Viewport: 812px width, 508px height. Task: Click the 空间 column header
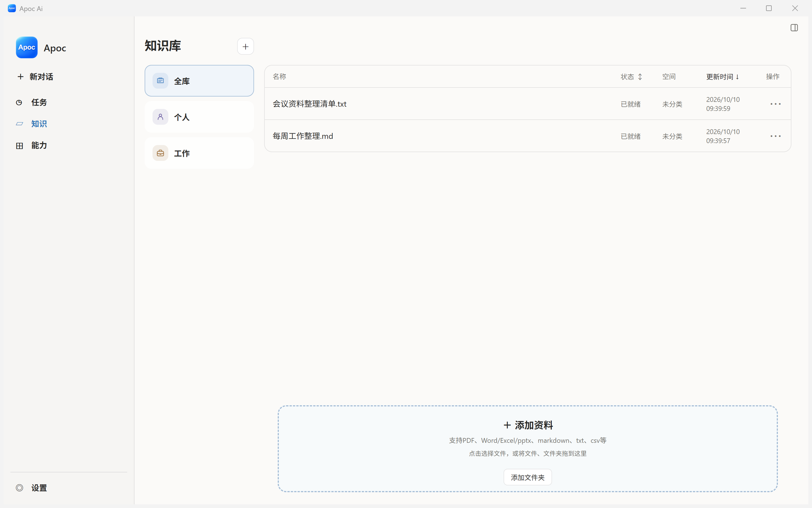[x=669, y=76]
